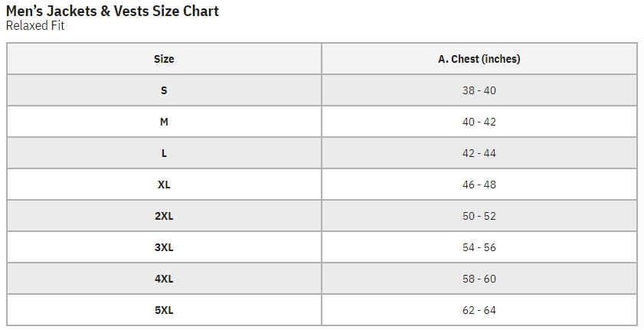Click the Size column header
644x330 pixels.
click(164, 59)
